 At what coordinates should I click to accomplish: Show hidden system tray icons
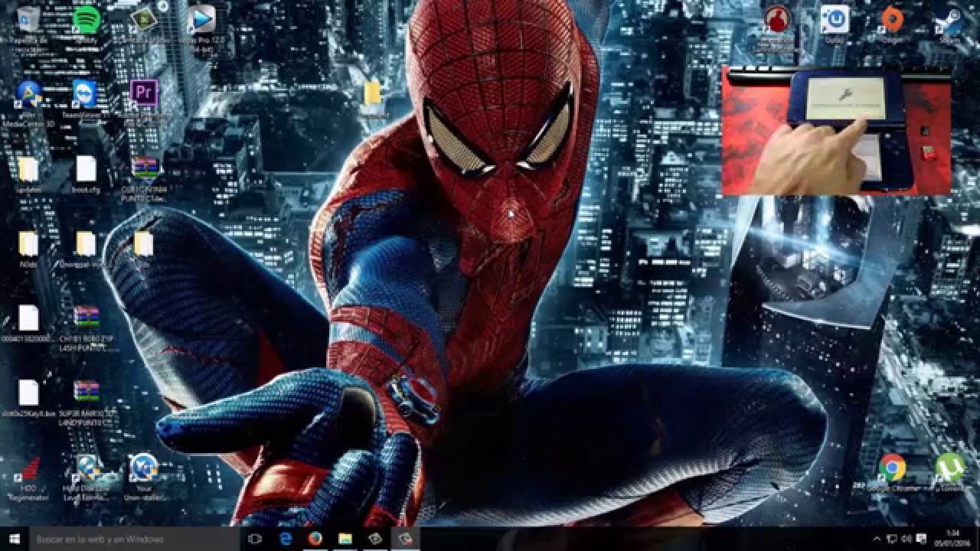click(877, 539)
